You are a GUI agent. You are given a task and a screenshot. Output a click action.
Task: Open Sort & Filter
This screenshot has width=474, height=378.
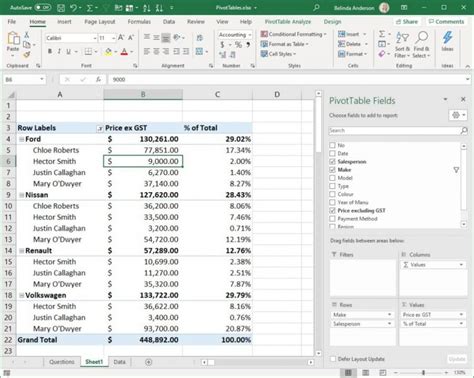click(402, 44)
